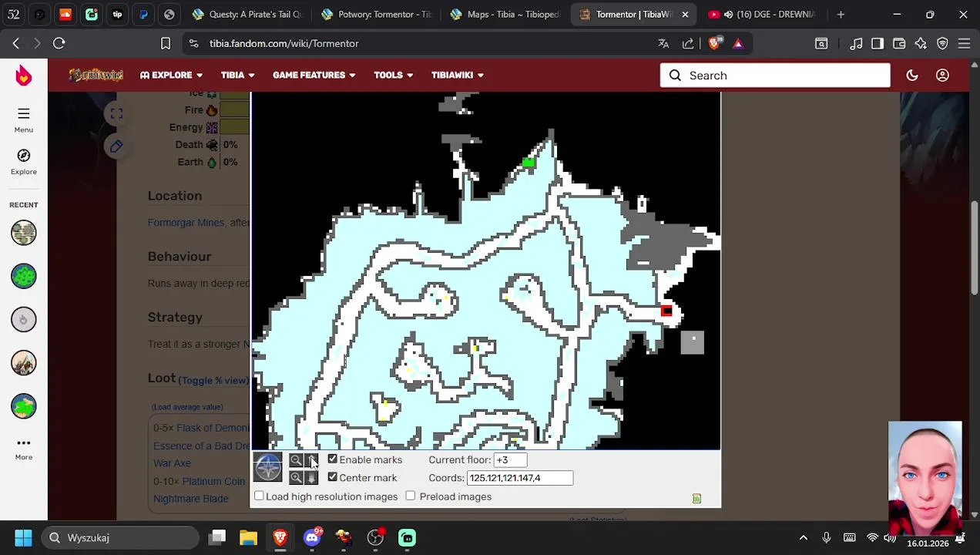Open the War Axe link
Screen dimensions: 980x555
tap(172, 463)
